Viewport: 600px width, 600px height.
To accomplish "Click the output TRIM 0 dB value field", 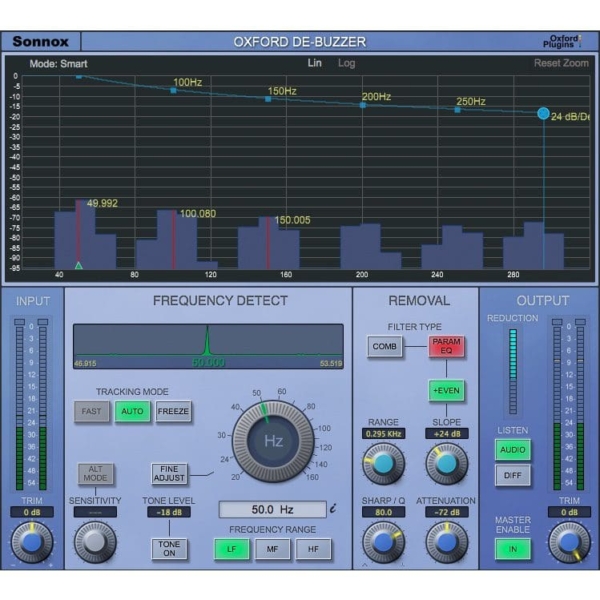I will pyautogui.click(x=569, y=512).
